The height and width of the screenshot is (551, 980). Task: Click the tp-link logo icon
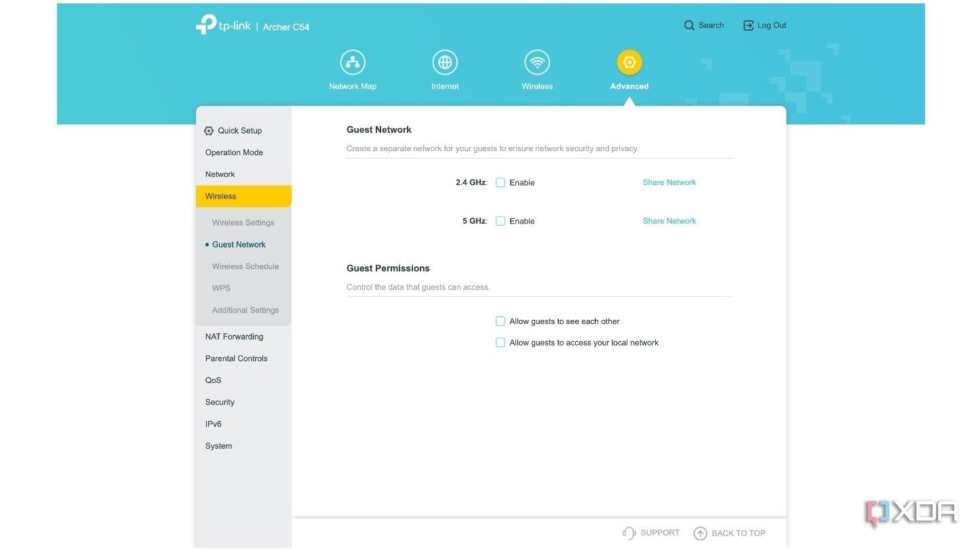pyautogui.click(x=205, y=24)
